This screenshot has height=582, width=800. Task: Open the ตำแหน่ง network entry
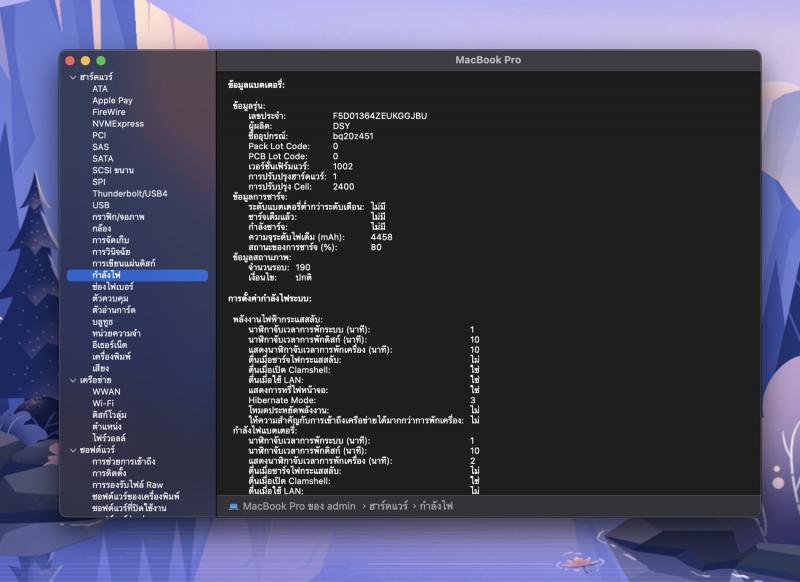pos(107,427)
